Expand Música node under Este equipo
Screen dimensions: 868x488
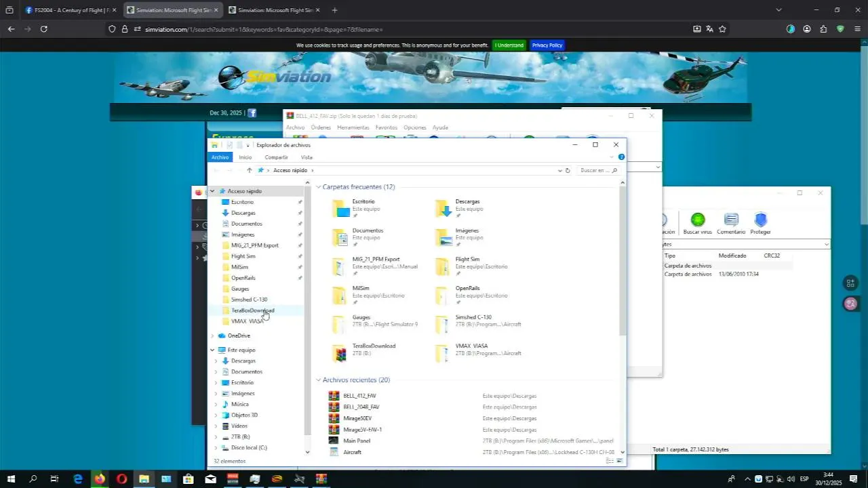216,404
